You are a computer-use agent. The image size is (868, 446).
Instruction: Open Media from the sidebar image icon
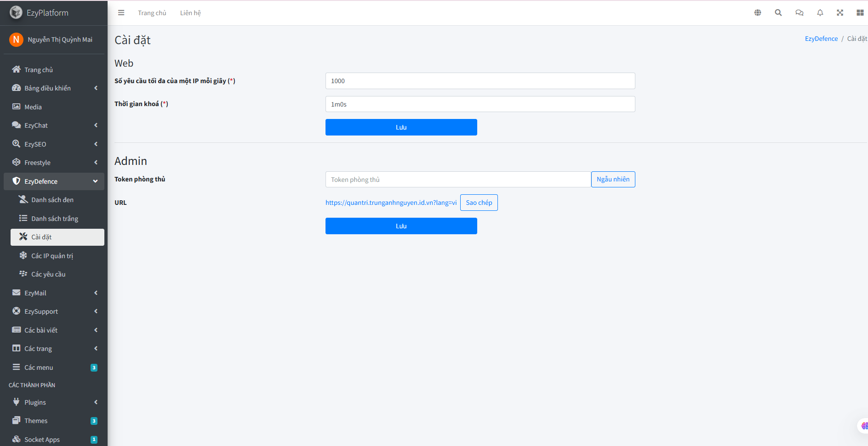(x=16, y=107)
